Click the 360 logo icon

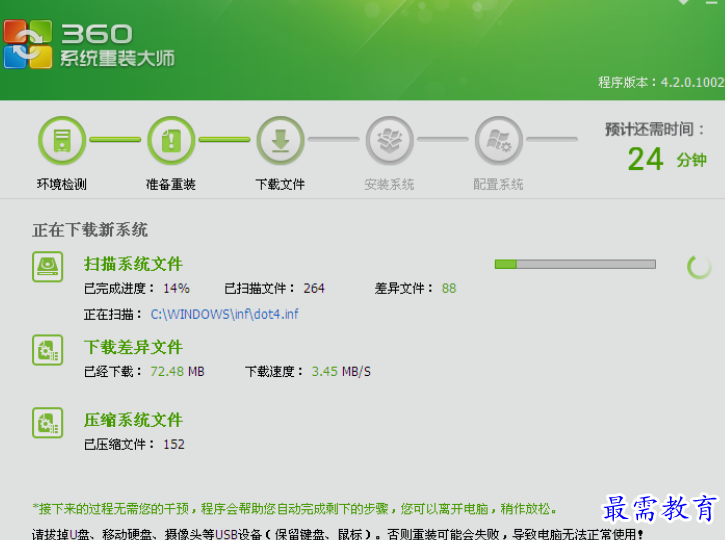[28, 44]
